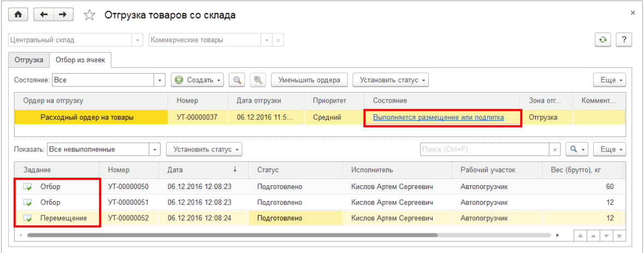Open the Создать dropdown menu
The image size is (644, 253).
tap(197, 80)
